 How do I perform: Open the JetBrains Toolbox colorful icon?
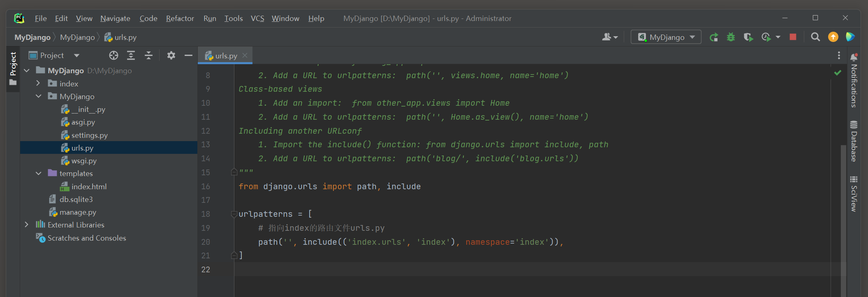coord(850,37)
